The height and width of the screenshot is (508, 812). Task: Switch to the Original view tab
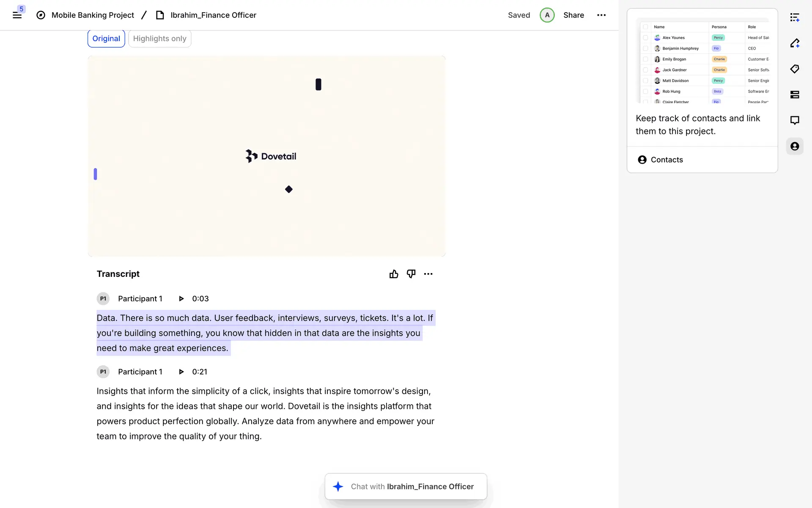tap(106, 39)
